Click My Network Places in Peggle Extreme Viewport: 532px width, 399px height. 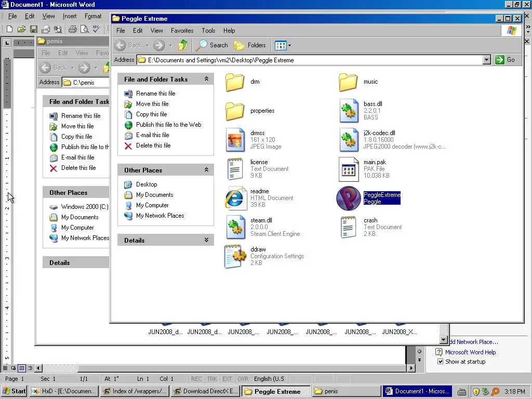click(x=160, y=216)
